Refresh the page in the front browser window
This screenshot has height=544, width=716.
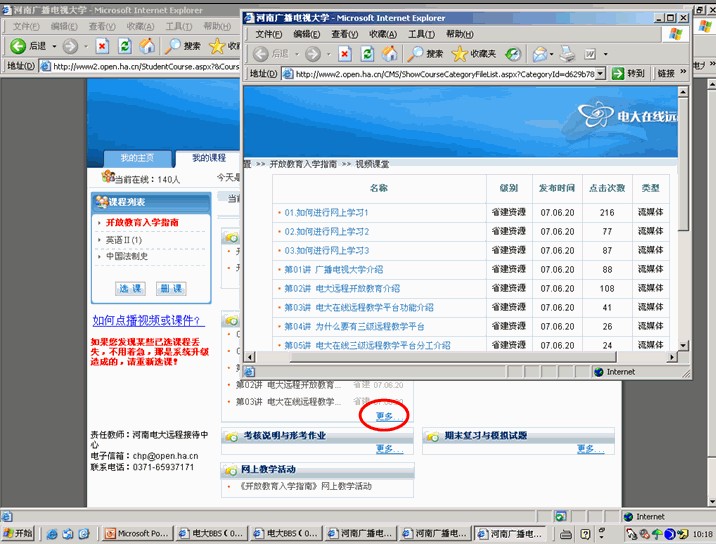367,53
